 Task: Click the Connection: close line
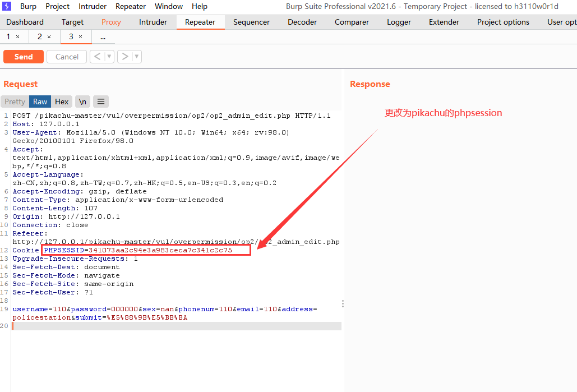pos(50,225)
